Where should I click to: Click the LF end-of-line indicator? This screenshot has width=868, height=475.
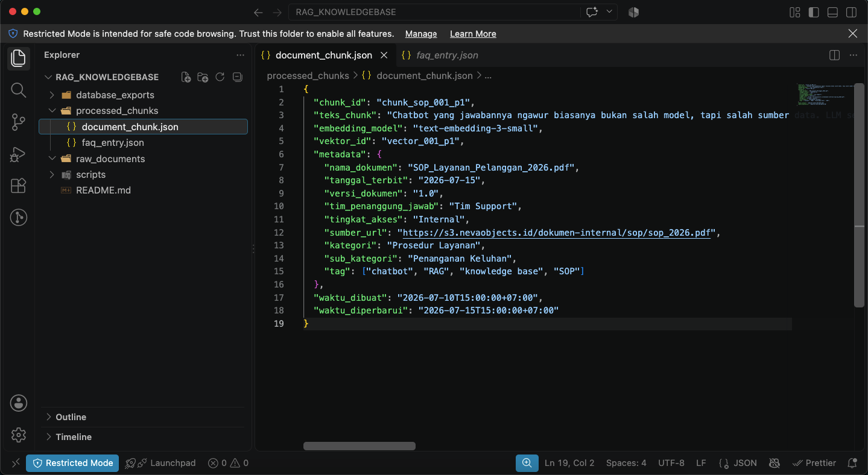[701, 463]
